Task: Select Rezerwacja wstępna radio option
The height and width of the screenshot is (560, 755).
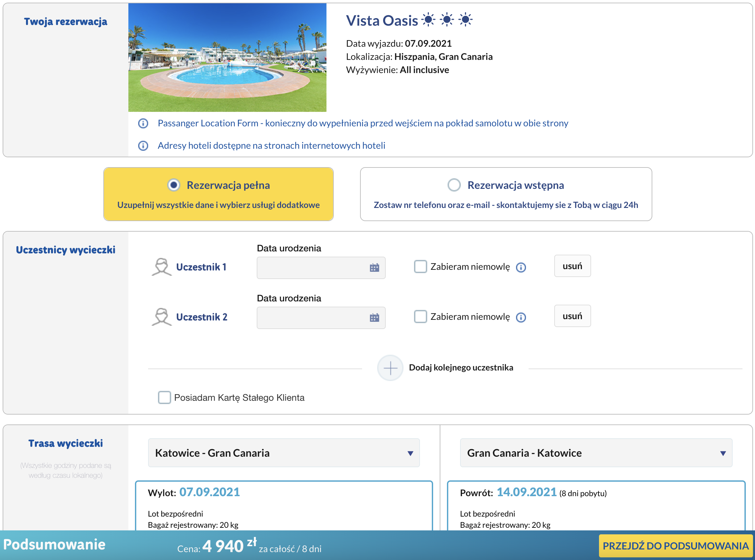Action: [x=454, y=185]
